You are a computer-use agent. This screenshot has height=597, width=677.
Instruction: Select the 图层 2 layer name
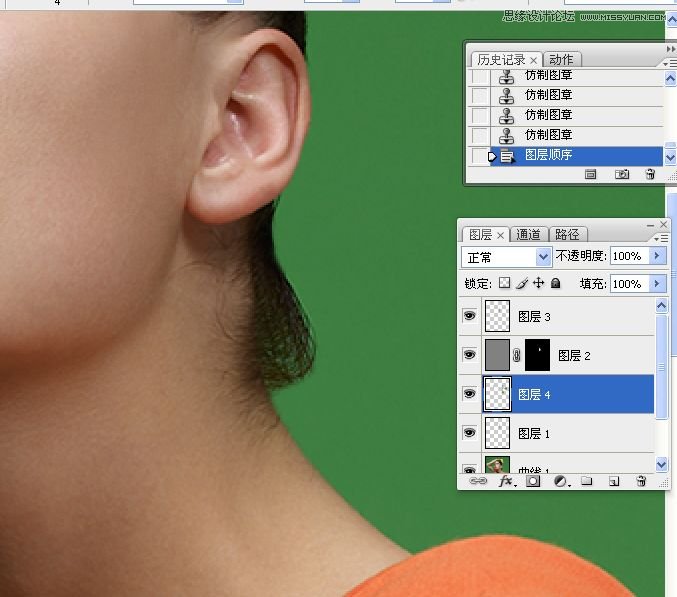pyautogui.click(x=574, y=356)
